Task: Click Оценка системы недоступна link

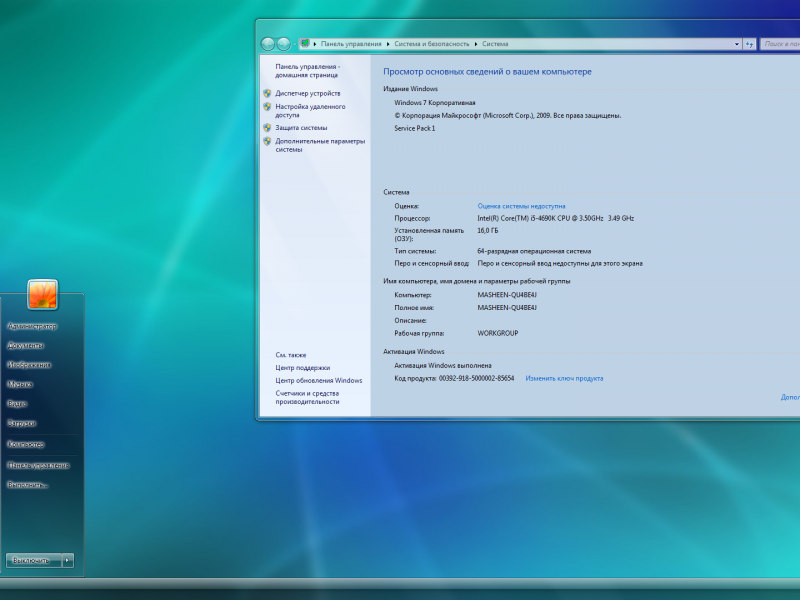Action: tap(521, 206)
